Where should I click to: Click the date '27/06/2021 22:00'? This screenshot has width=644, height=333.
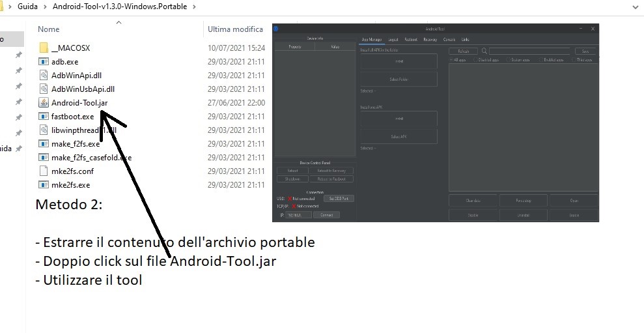(236, 103)
